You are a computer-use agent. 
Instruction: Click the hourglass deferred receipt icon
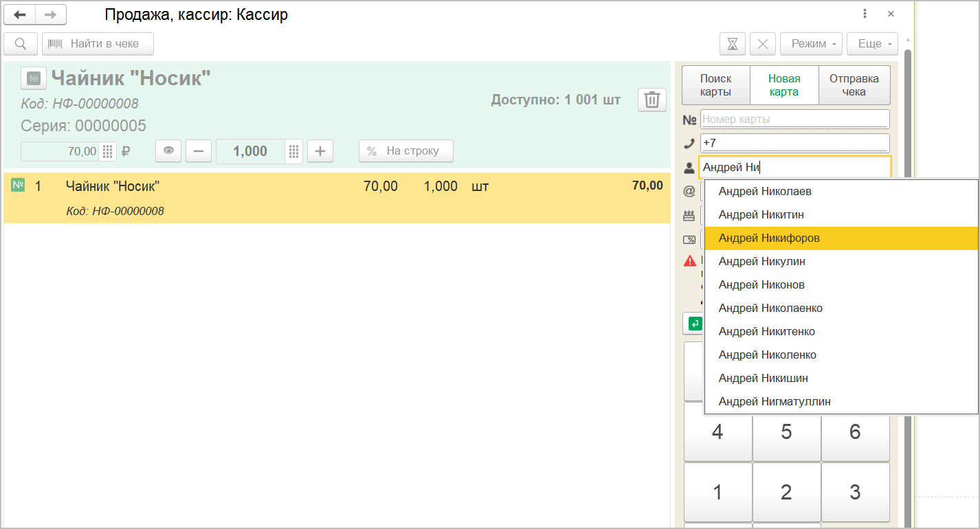pos(733,44)
